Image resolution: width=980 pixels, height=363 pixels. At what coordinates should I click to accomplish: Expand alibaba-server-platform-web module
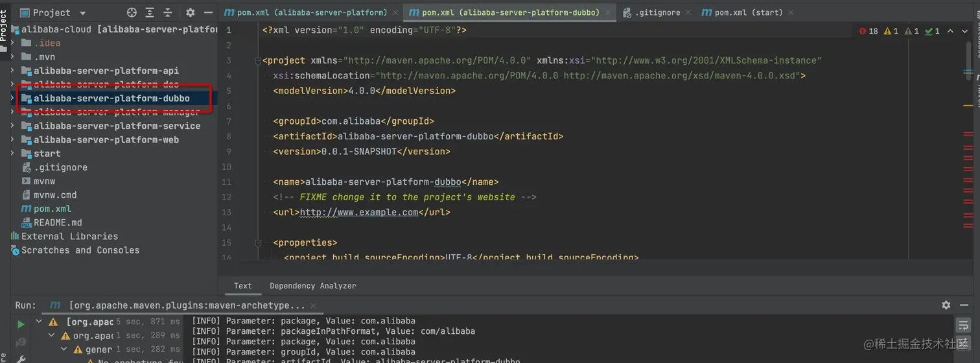click(x=12, y=139)
